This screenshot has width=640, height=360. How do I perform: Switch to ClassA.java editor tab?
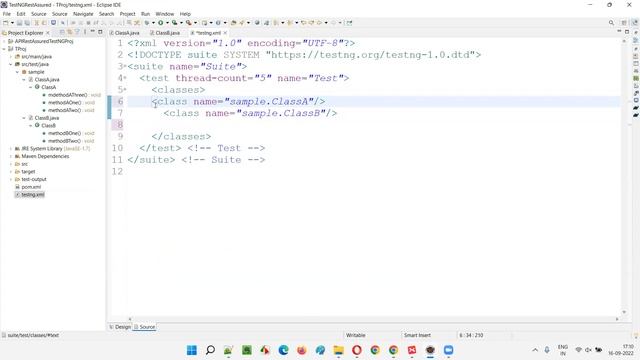pyautogui.click(x=124, y=33)
